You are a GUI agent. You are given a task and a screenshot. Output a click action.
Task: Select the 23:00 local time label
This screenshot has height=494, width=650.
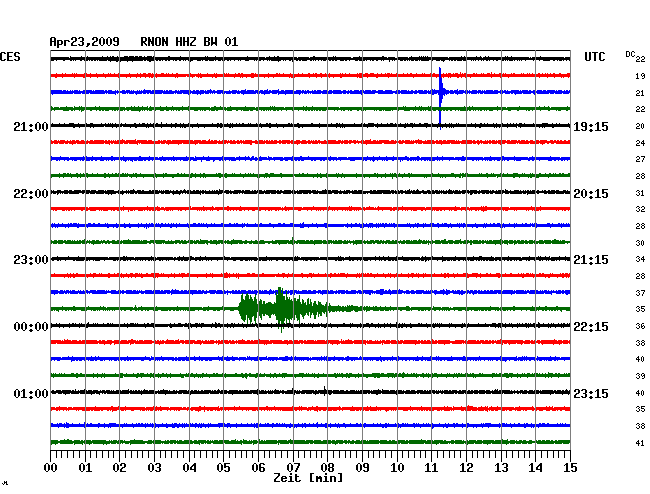click(x=31, y=260)
